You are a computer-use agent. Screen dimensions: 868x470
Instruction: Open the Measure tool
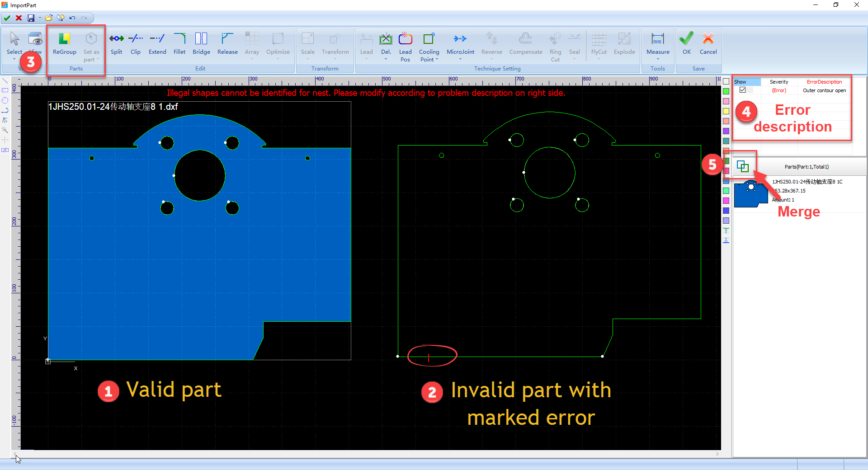coord(658,44)
